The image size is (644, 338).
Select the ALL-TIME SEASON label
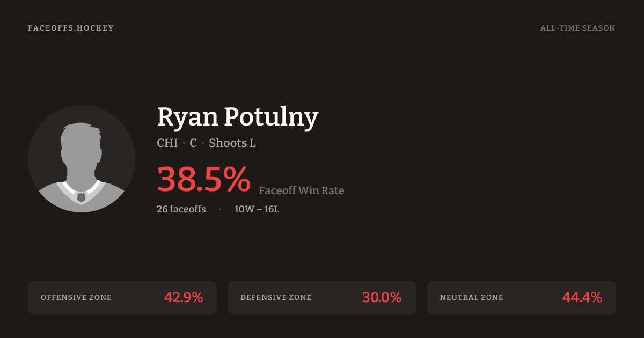[577, 28]
